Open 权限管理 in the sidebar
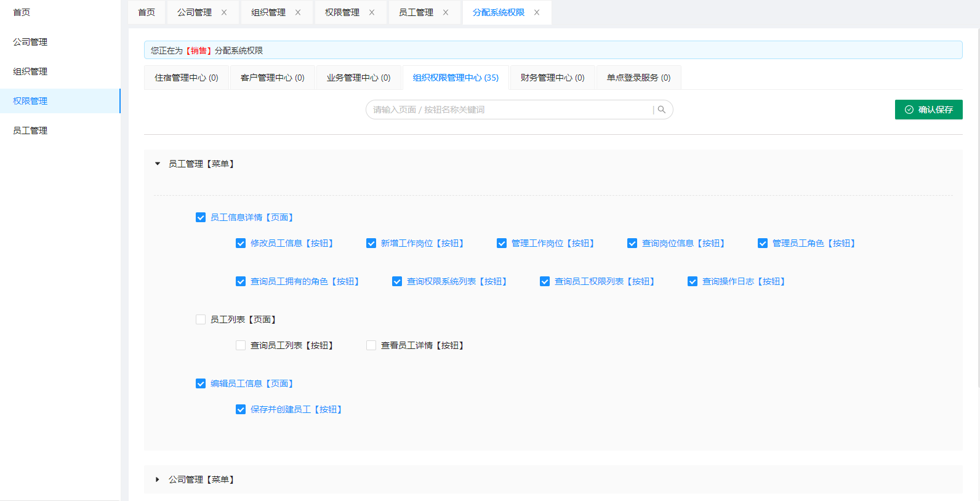 tap(60, 101)
